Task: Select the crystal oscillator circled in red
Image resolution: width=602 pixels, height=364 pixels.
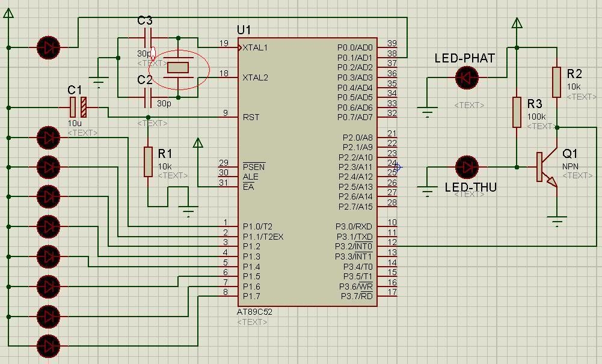Action: [x=178, y=67]
